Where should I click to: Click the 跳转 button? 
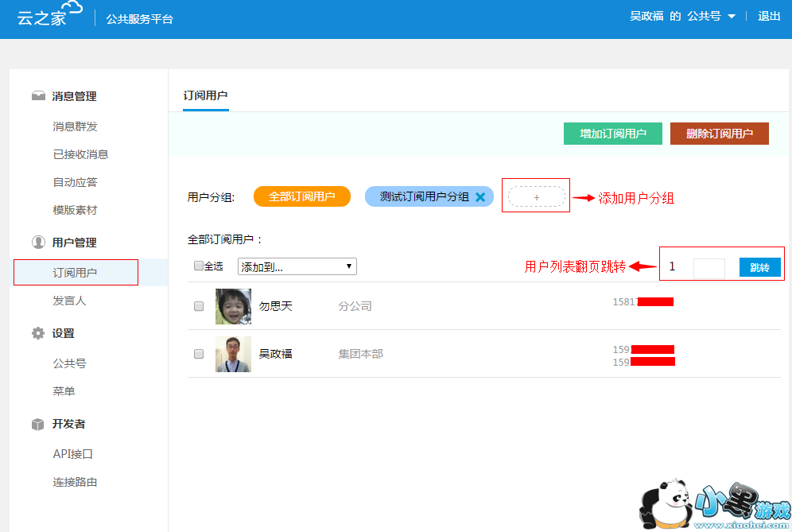(759, 267)
